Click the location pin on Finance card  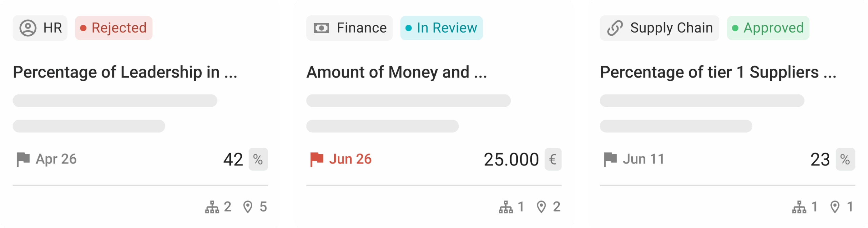(x=541, y=207)
